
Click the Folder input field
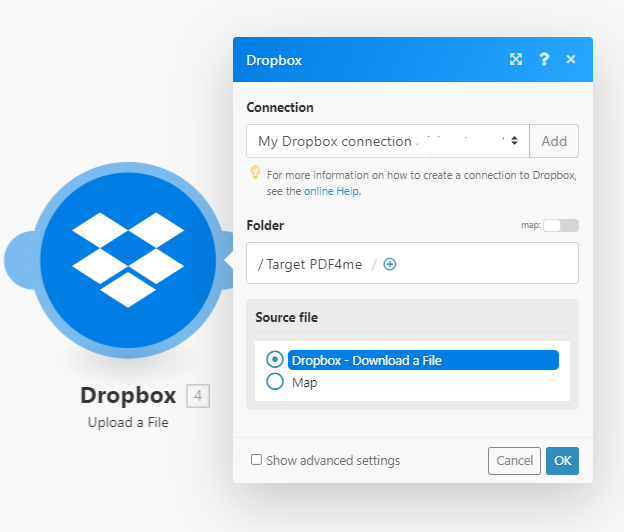click(412, 263)
